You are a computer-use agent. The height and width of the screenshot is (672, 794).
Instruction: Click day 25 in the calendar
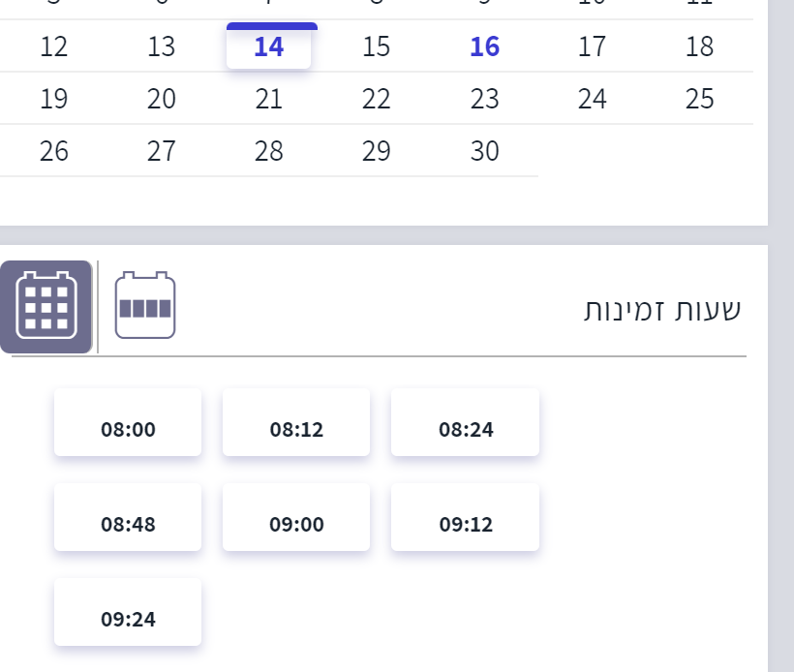click(x=699, y=99)
